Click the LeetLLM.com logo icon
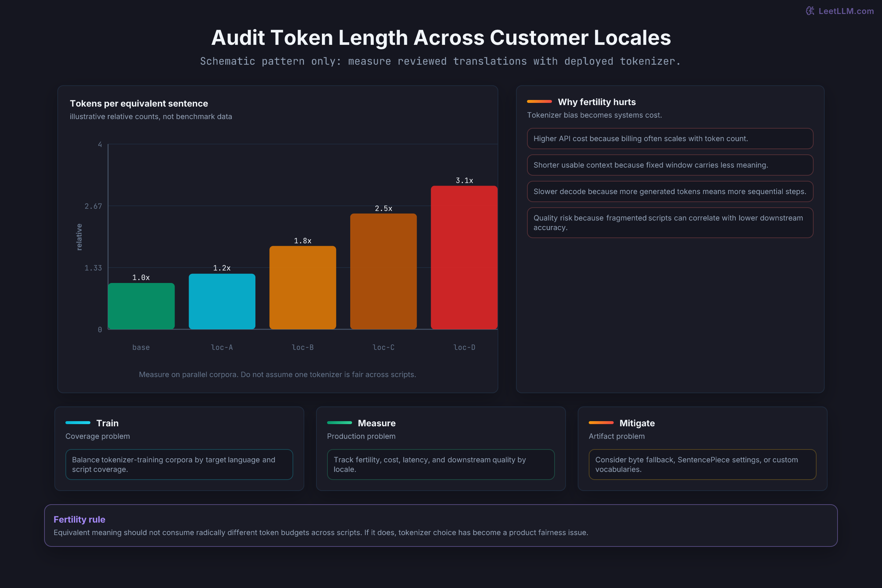 [x=810, y=11]
